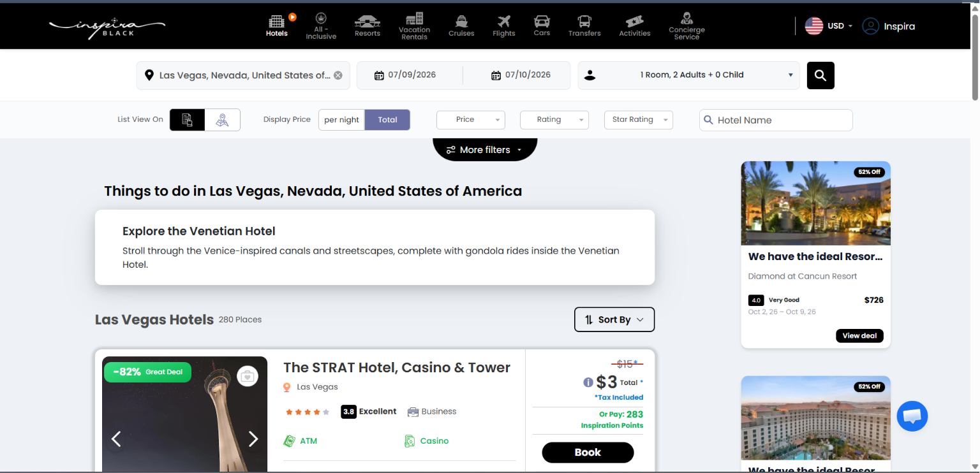Open the Sort By dropdown

[614, 319]
